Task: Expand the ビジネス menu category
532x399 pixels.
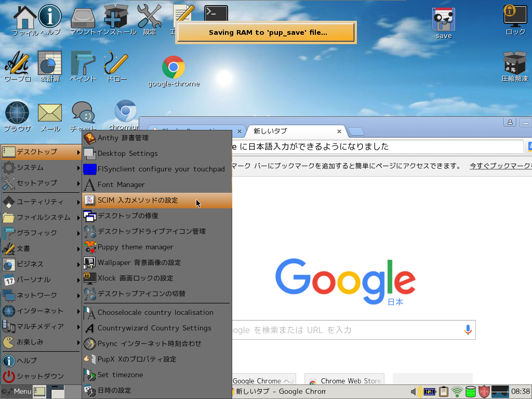Action: [x=42, y=264]
